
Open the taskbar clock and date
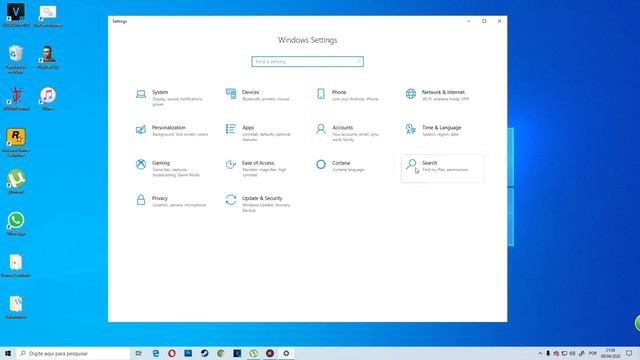pyautogui.click(x=610, y=353)
